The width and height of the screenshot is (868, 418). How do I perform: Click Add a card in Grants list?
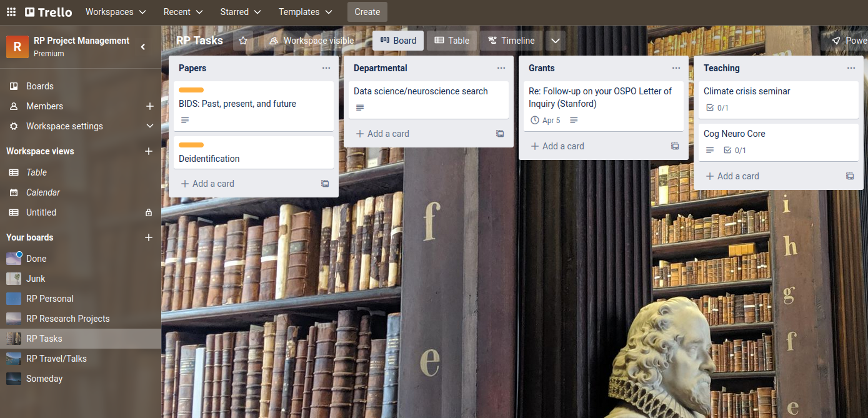557,146
